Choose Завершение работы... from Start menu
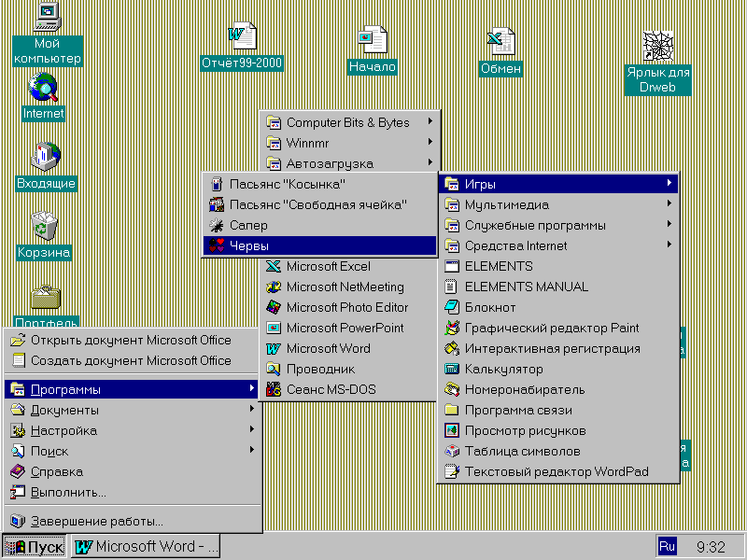The width and height of the screenshot is (747, 560). pyautogui.click(x=133, y=521)
